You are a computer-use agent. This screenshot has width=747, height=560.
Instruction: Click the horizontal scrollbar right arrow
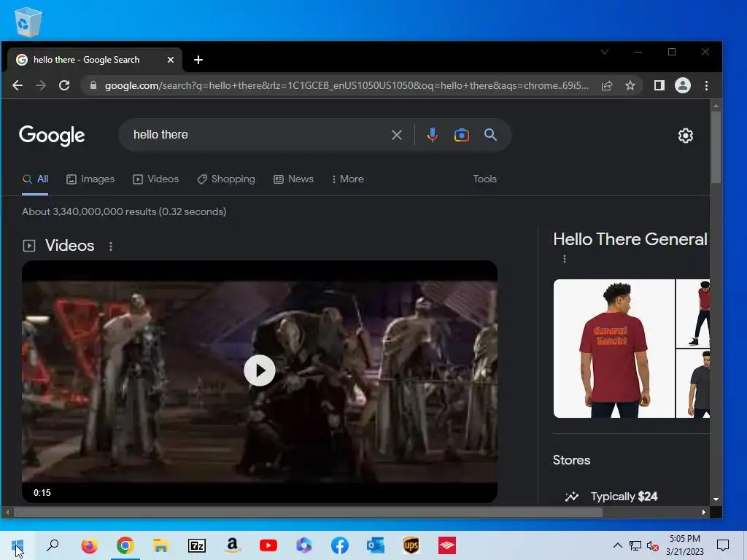click(x=704, y=513)
